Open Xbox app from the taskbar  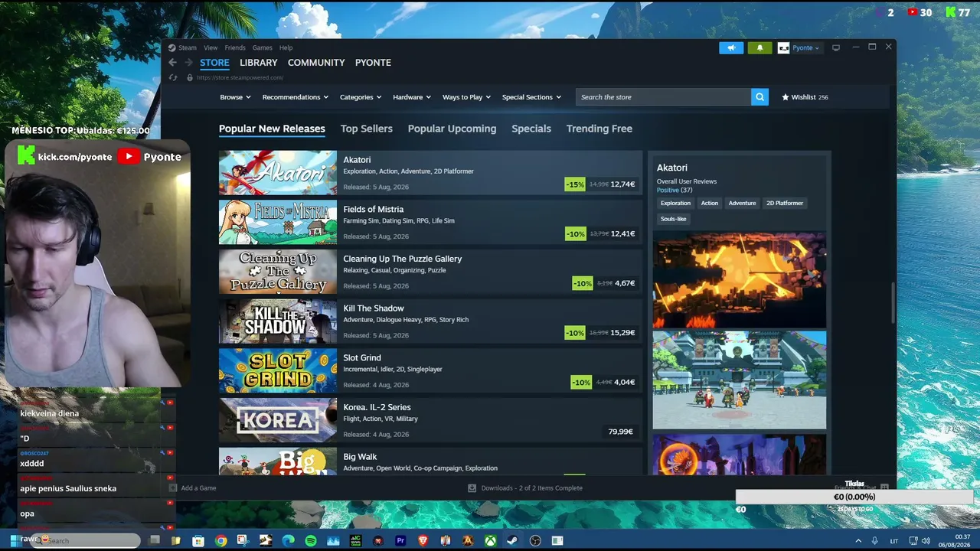click(490, 541)
